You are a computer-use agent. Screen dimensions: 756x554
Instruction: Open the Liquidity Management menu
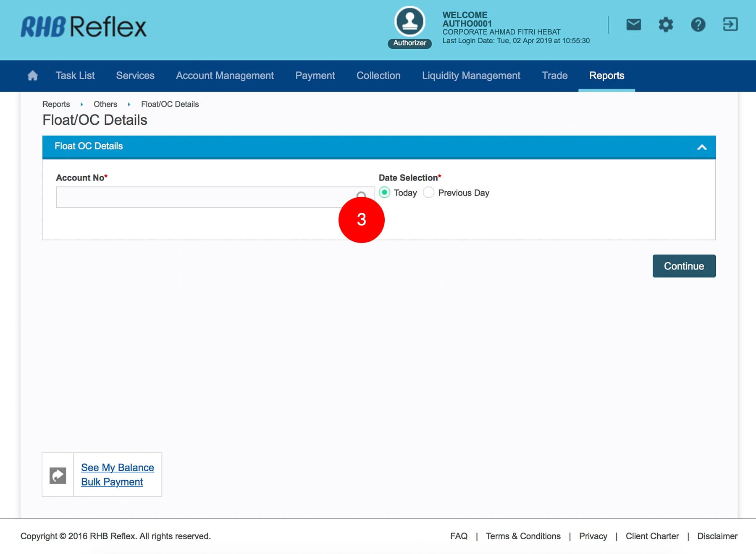point(471,76)
